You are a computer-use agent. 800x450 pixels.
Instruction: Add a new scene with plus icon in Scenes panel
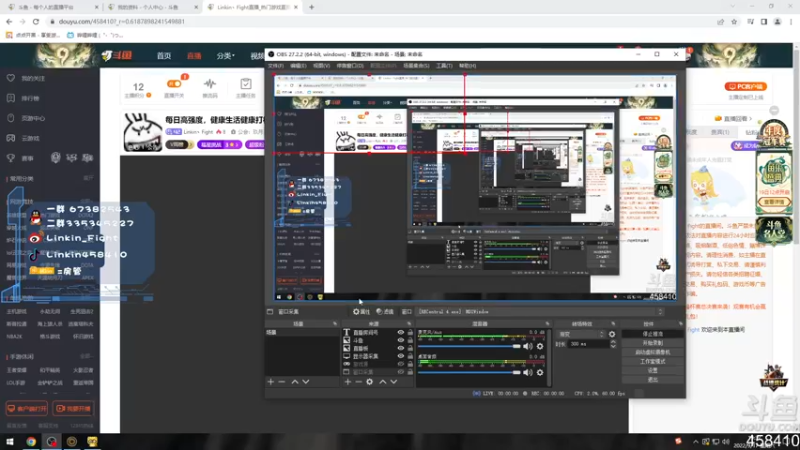[270, 382]
